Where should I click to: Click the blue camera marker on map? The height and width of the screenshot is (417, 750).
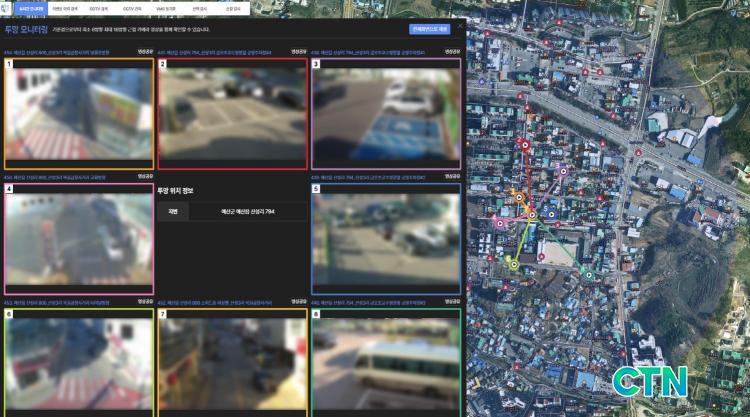(551, 213)
